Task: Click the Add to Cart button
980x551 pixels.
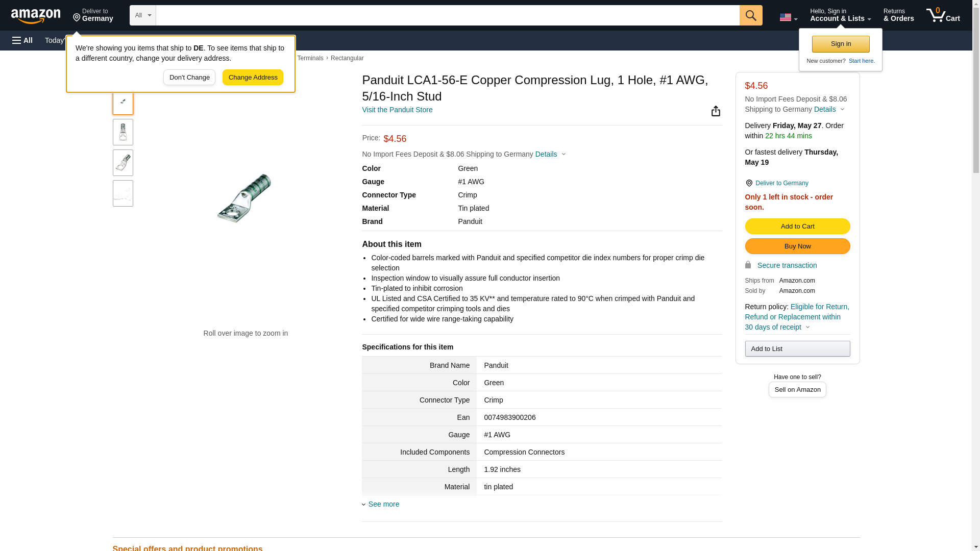Action: click(x=797, y=226)
